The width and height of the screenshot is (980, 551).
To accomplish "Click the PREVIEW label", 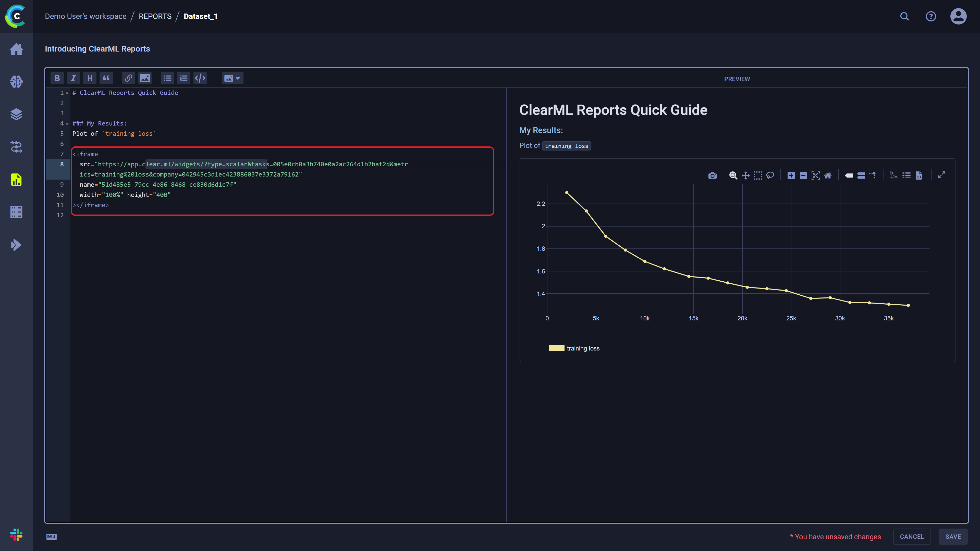I will coord(737,79).
